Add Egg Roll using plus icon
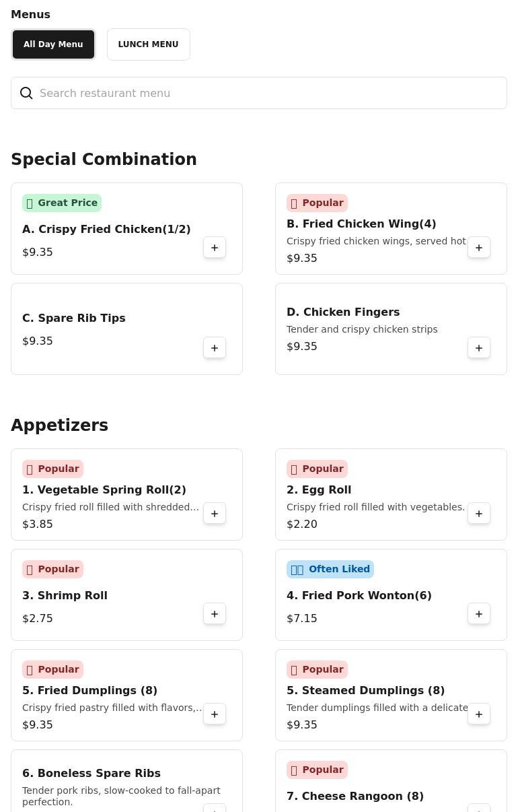This screenshot has height=812, width=518. (x=479, y=514)
